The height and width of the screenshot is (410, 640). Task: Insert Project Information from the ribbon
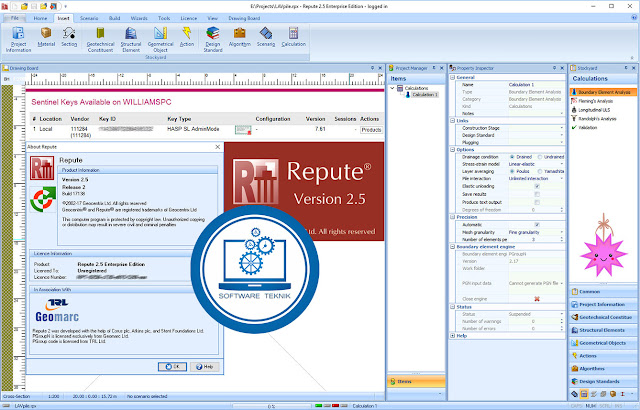[18, 39]
